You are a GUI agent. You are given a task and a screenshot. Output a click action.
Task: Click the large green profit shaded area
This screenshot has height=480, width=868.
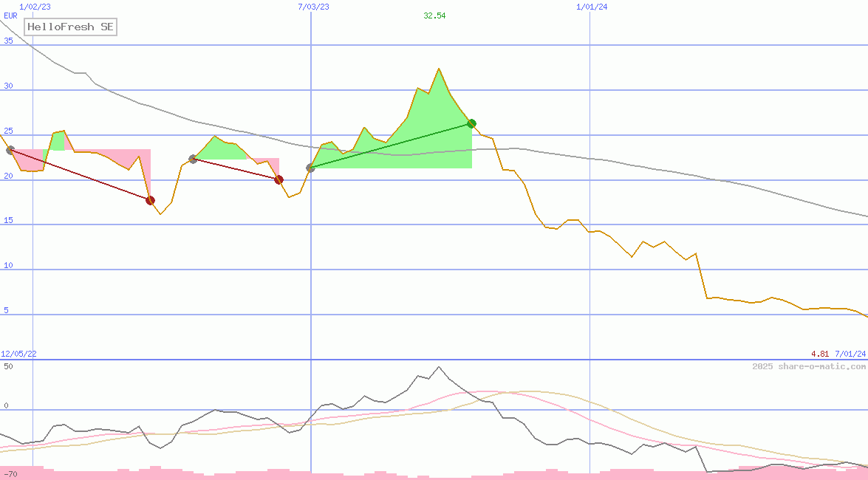(x=414, y=140)
